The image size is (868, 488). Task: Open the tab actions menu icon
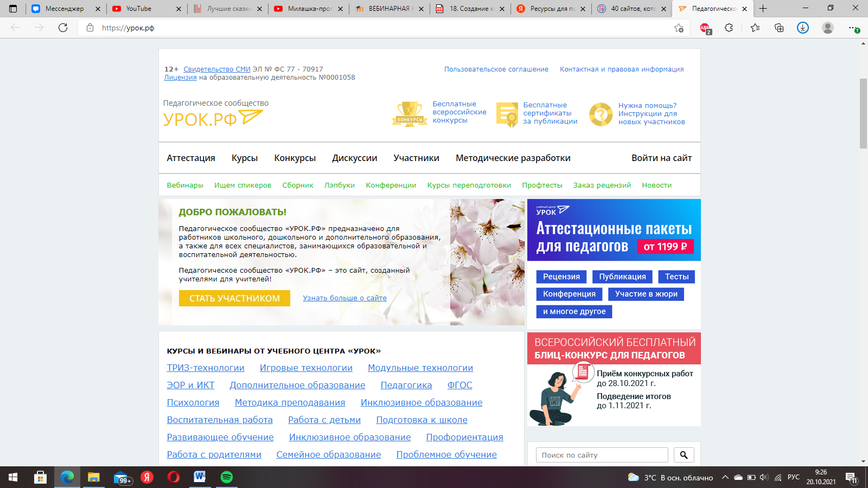pos(13,9)
